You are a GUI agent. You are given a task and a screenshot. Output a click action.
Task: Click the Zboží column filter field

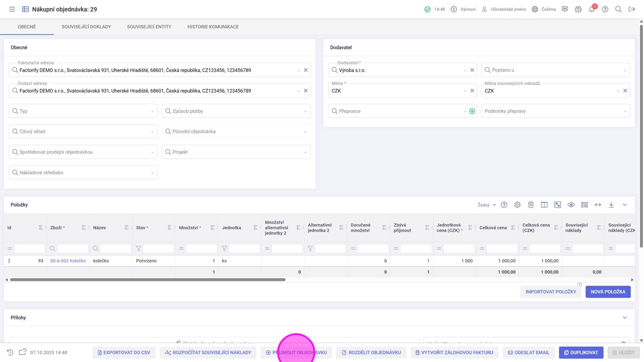point(72,248)
